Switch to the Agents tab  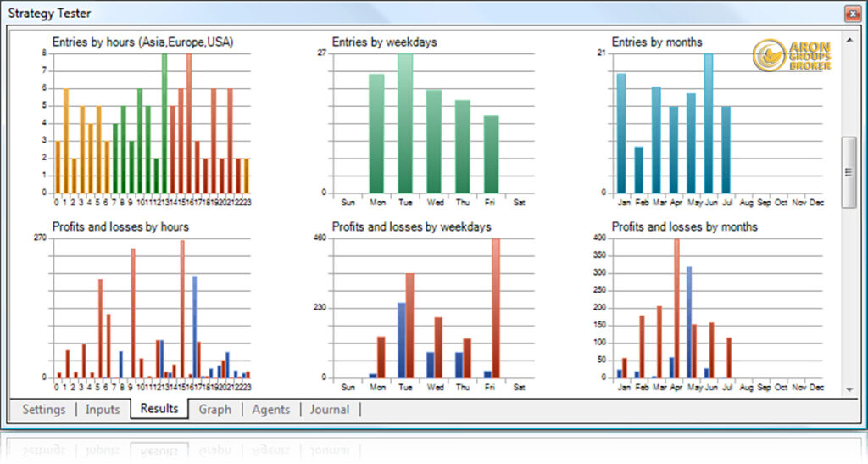270,410
